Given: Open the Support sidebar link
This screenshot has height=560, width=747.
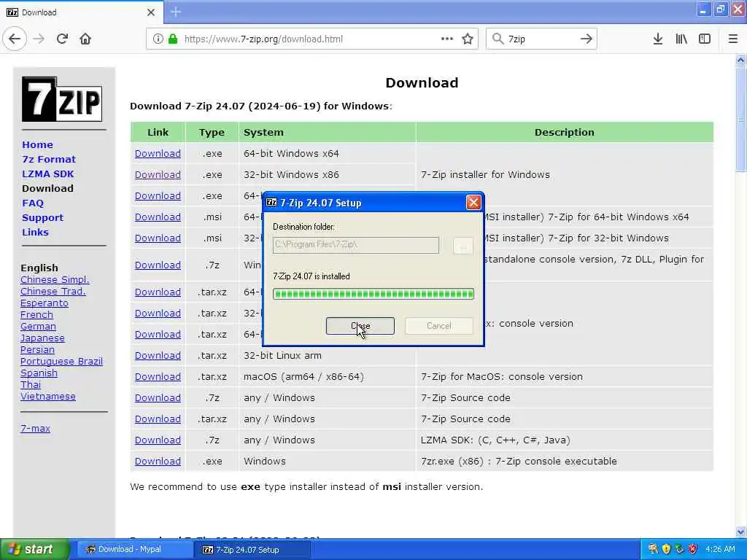Looking at the screenshot, I should (43, 218).
